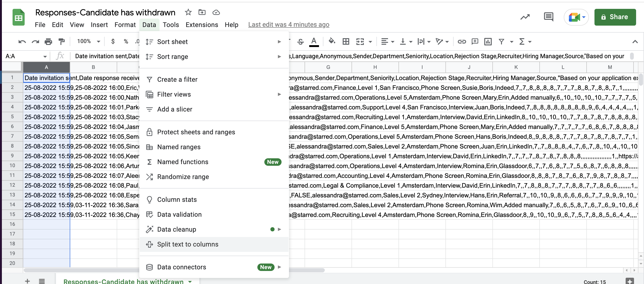644x284 pixels.
Task: Open 'Last edit was 4 minutes ago' link
Action: [288, 24]
